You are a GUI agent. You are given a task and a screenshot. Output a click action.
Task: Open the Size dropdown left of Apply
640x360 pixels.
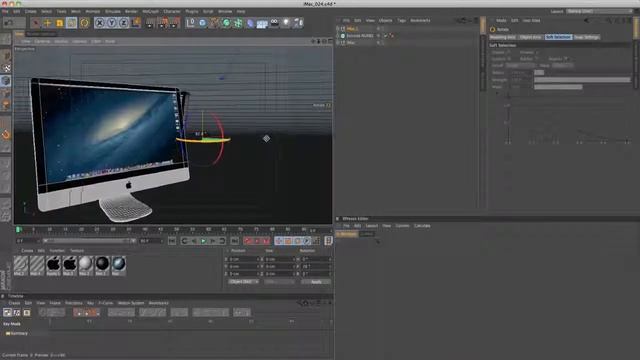click(280, 282)
